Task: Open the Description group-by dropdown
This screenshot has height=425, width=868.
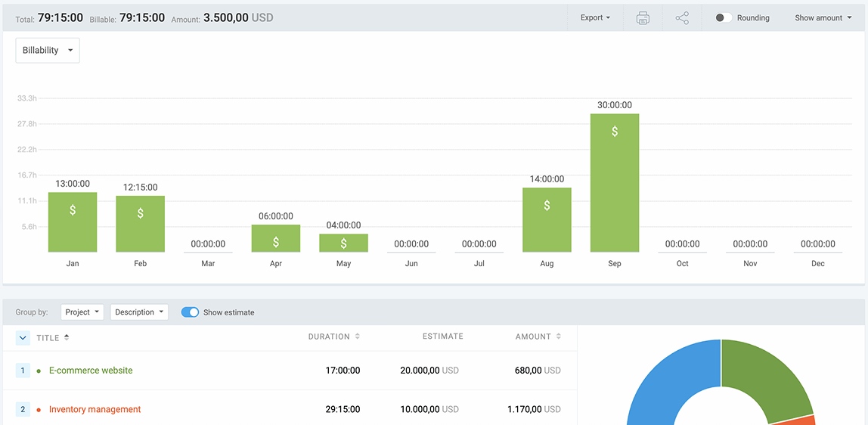Action: click(139, 312)
